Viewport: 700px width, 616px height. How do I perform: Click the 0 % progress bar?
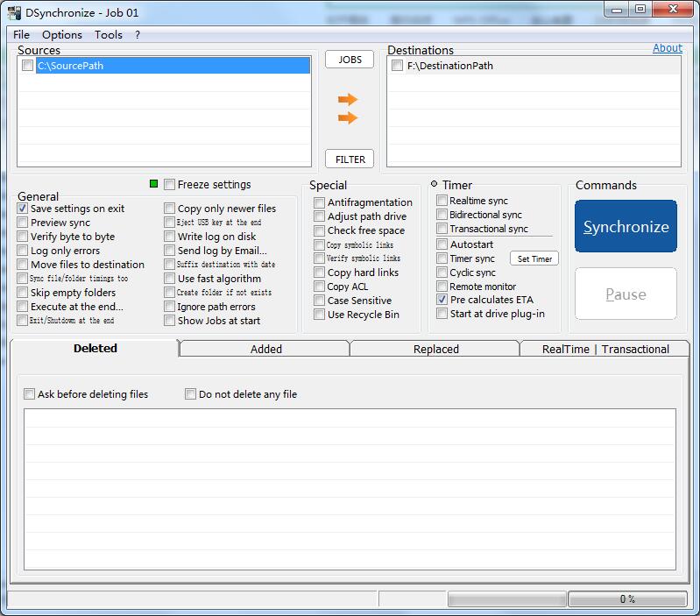click(x=626, y=599)
